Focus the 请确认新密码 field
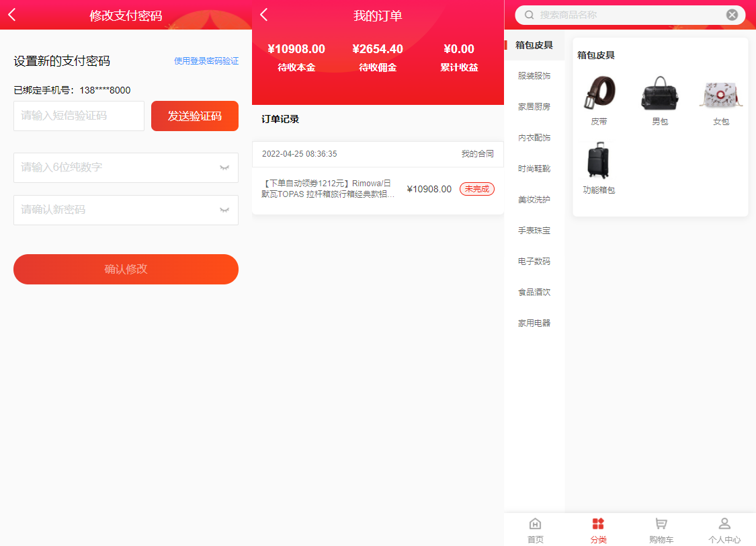 click(126, 210)
